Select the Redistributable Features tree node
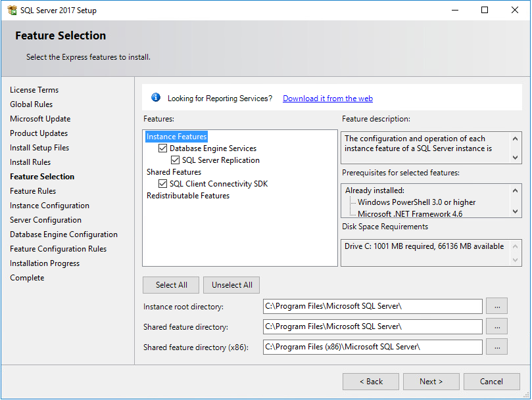 (188, 196)
